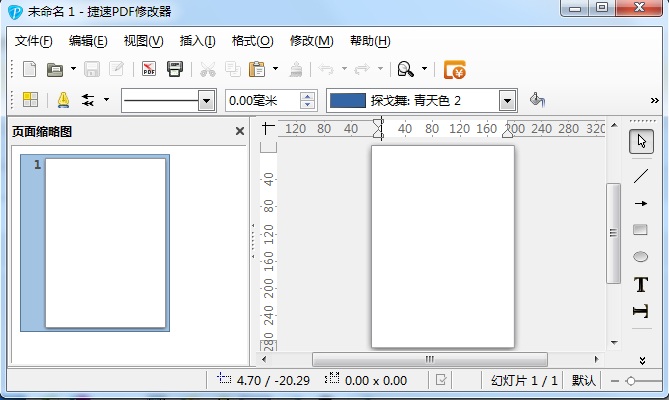Click the export as PDF icon
This screenshot has height=400, width=669.
[149, 69]
